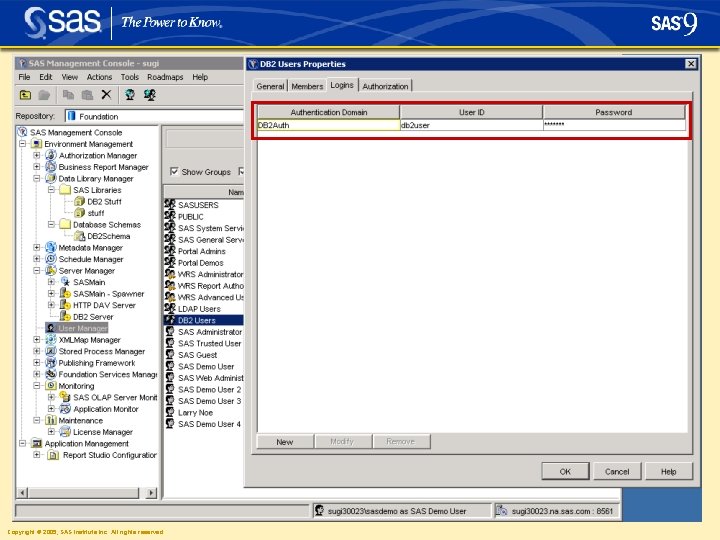
Task: Click the tree scroll right arrow
Action: (151, 493)
